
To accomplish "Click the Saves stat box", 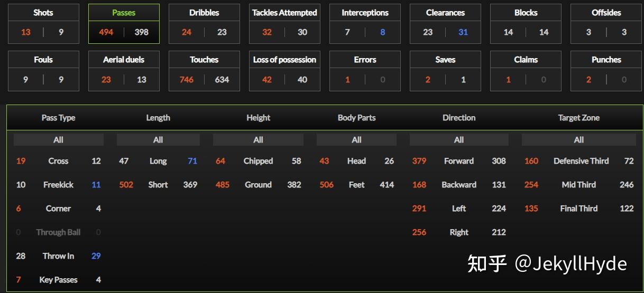I will pyautogui.click(x=445, y=71).
